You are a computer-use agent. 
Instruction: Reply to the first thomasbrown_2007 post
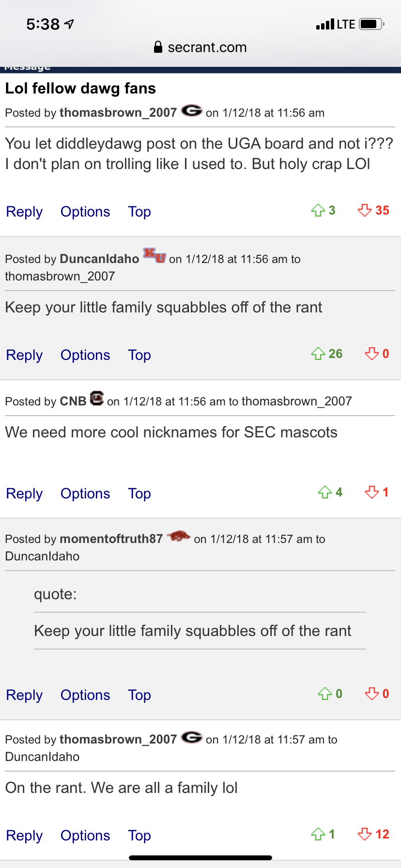coord(24,212)
